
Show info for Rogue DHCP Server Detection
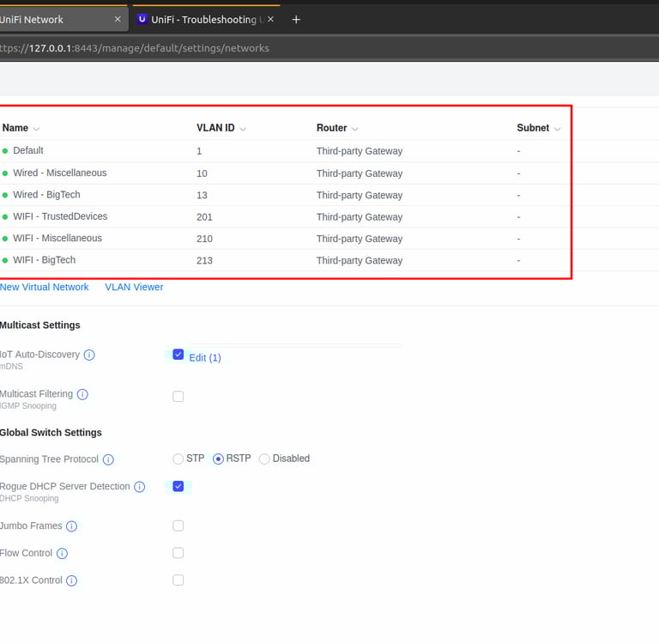(140, 487)
